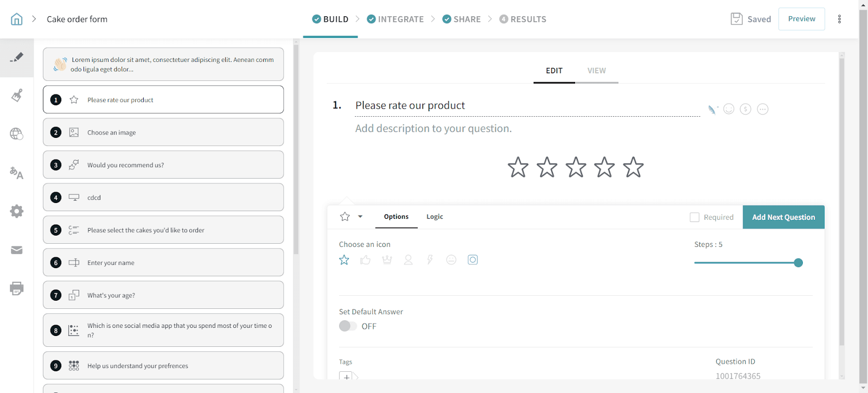868x393 pixels.
Task: Click the Preview button
Action: [x=801, y=19]
